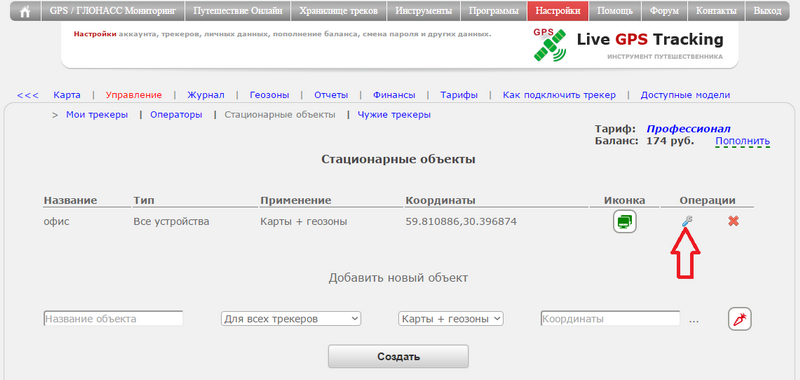Open the Геозоны link

click(269, 95)
